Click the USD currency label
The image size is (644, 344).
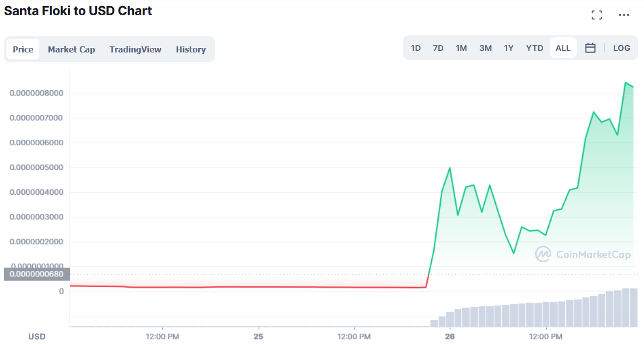click(x=36, y=336)
